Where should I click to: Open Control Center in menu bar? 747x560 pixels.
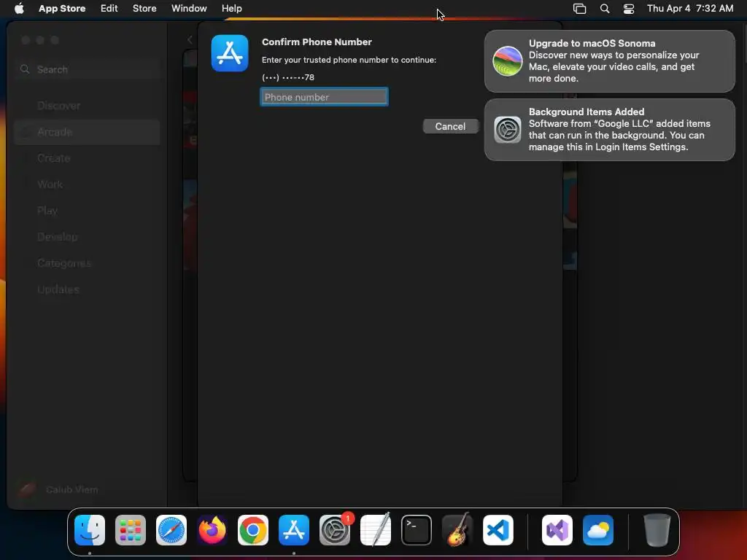(x=629, y=8)
